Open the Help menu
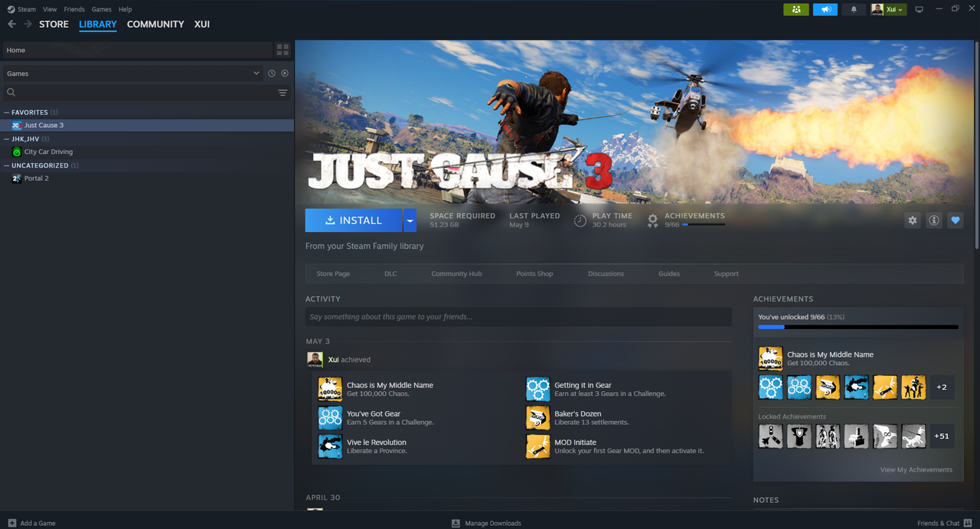Viewport: 980px width, 529px height. pyautogui.click(x=126, y=9)
